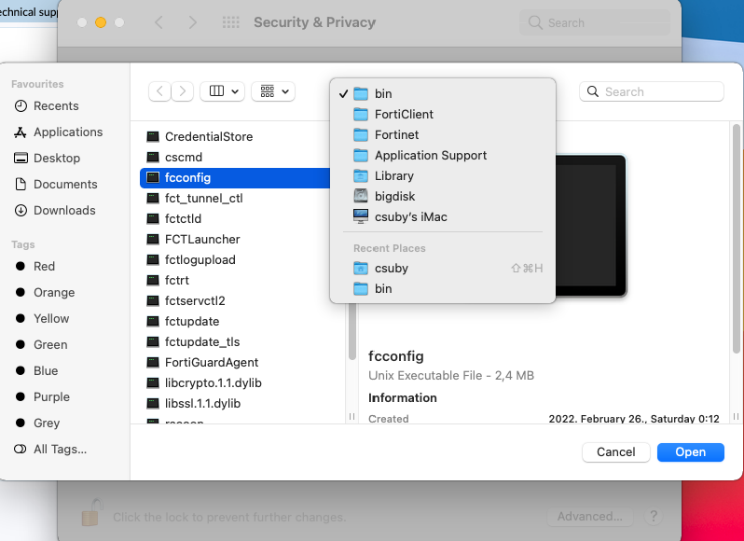The width and height of the screenshot is (744, 541).
Task: Open Documents sidebar location
Action: 65,184
